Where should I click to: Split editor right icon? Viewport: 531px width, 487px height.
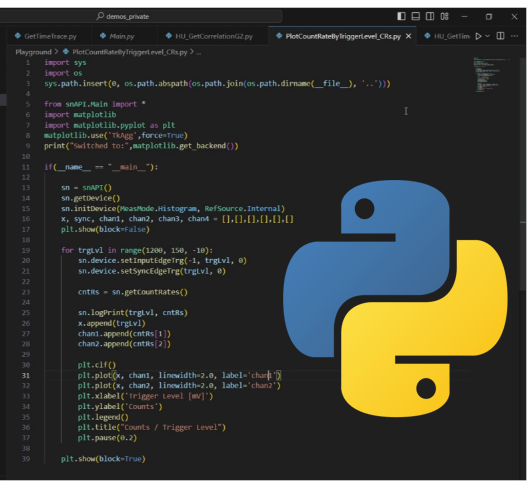tap(500, 36)
